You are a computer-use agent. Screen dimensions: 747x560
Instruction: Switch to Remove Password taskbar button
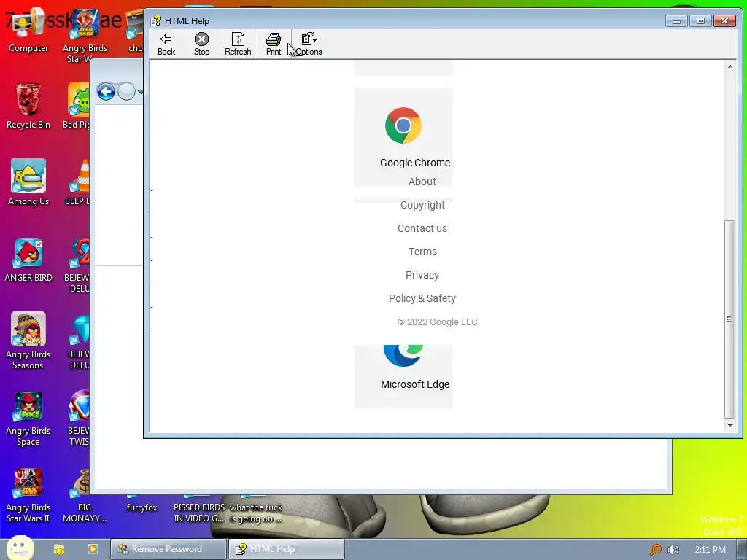169,549
